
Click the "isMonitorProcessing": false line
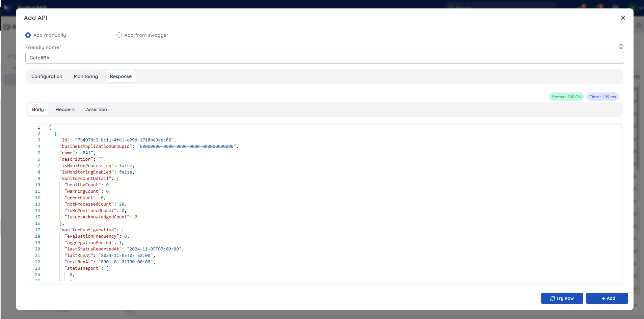[x=97, y=166]
